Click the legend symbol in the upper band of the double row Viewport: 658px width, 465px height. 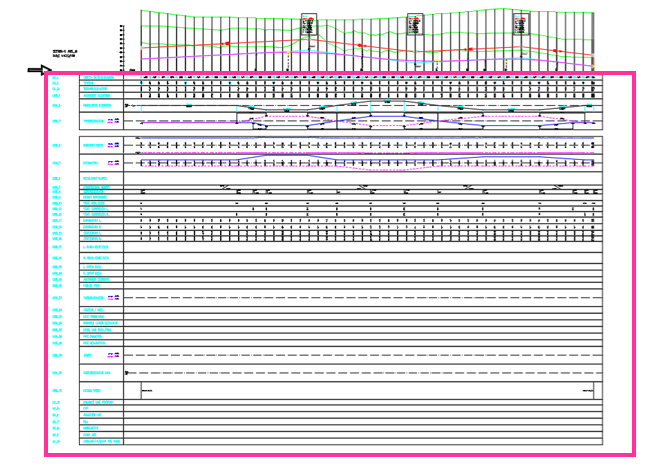click(x=113, y=145)
